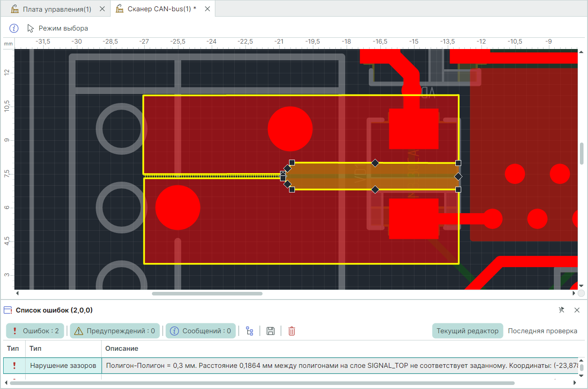The height and width of the screenshot is (389, 588).
Task: Click the scroll-down arrow of the canvas
Action: (581, 286)
